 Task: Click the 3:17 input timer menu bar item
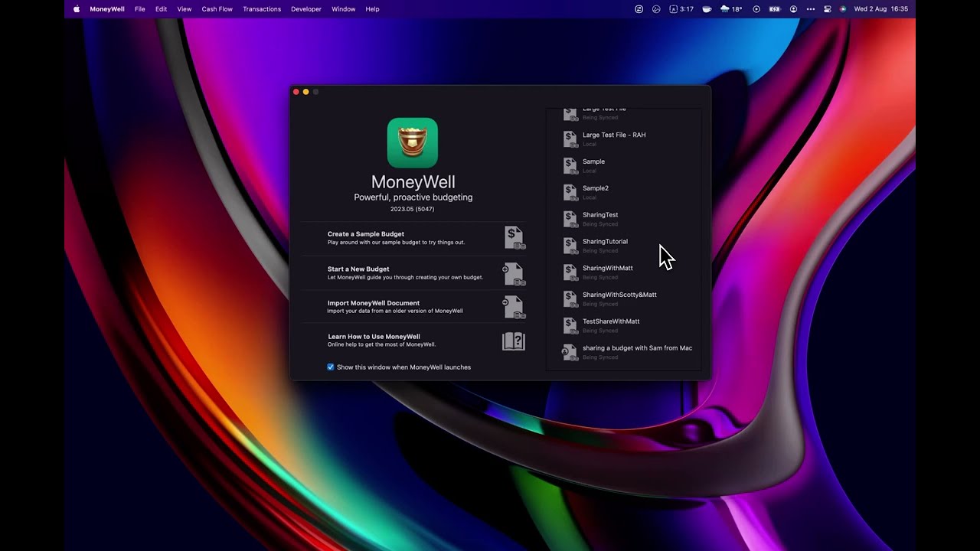tap(681, 9)
